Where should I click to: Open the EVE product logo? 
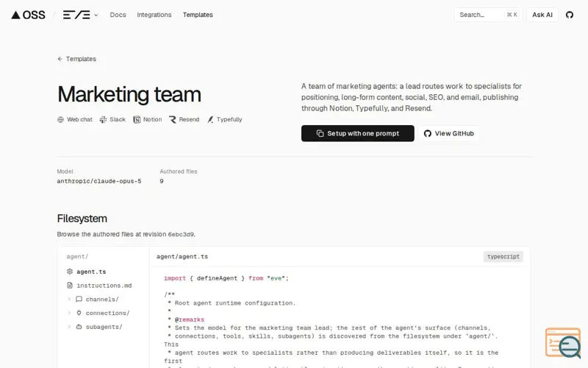[x=76, y=15]
